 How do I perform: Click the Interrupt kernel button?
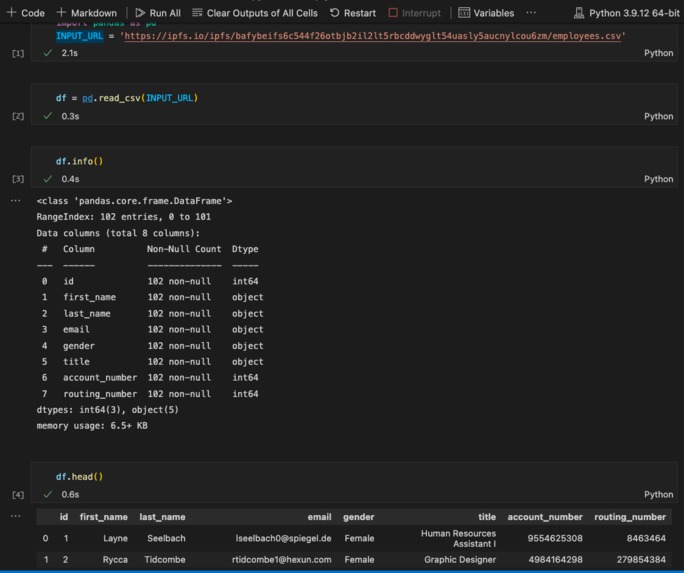[x=414, y=13]
